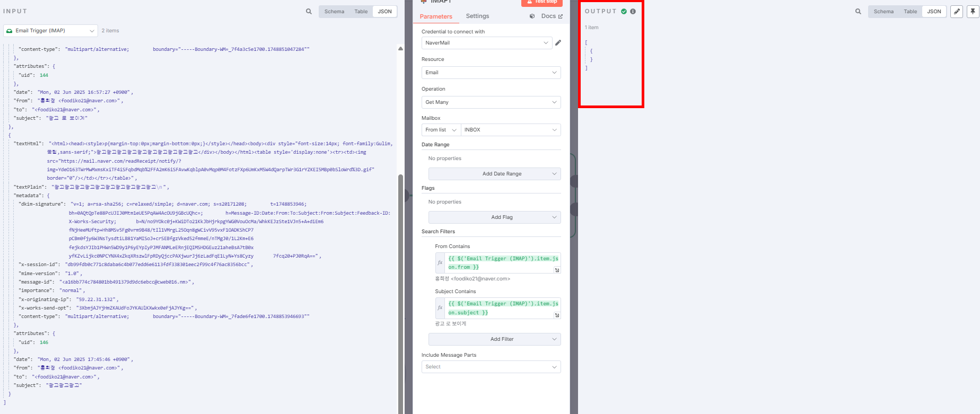980x414 pixels.
Task: Open the INBOX mailbox dropdown
Action: [x=511, y=130]
